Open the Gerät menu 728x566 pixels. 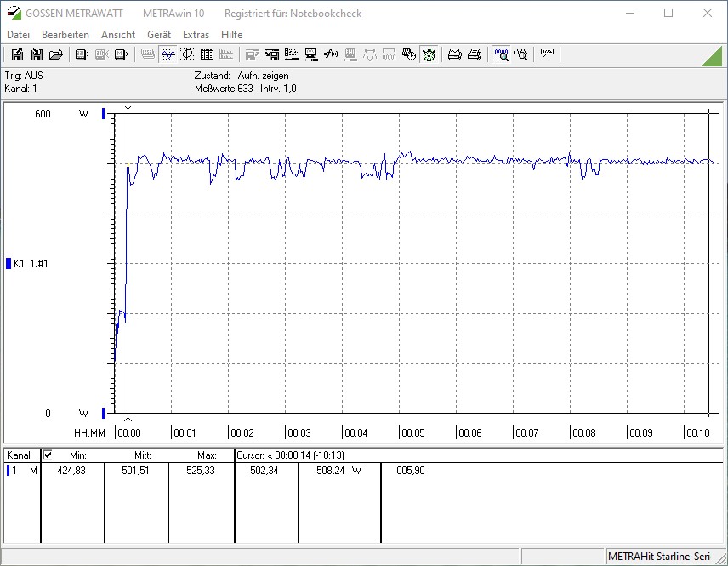(x=159, y=35)
